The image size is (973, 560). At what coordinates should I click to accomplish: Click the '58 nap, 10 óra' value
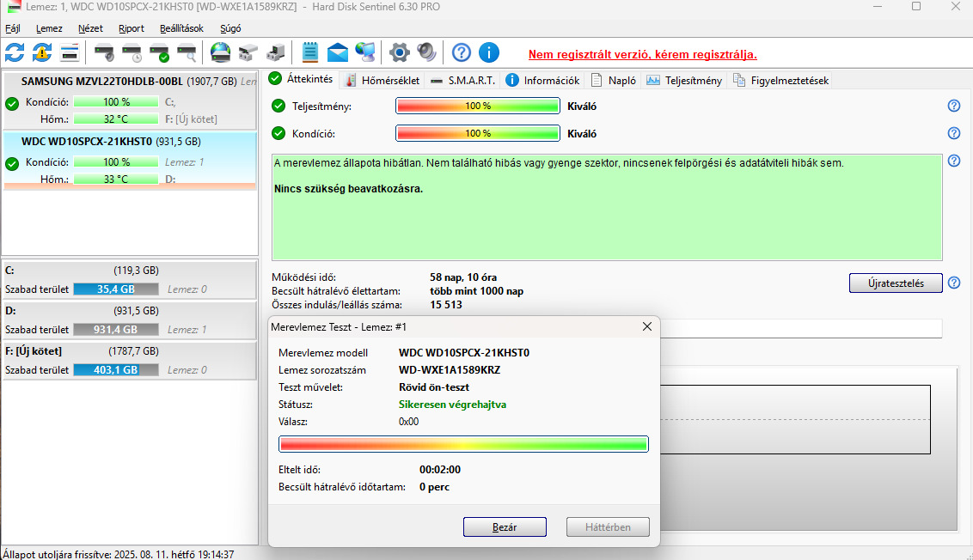463,277
